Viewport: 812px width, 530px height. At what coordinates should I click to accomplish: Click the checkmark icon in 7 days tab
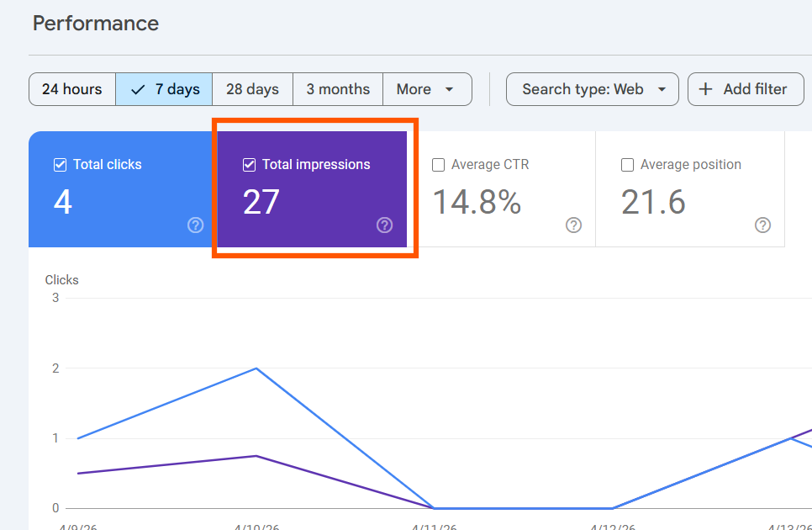[137, 88]
